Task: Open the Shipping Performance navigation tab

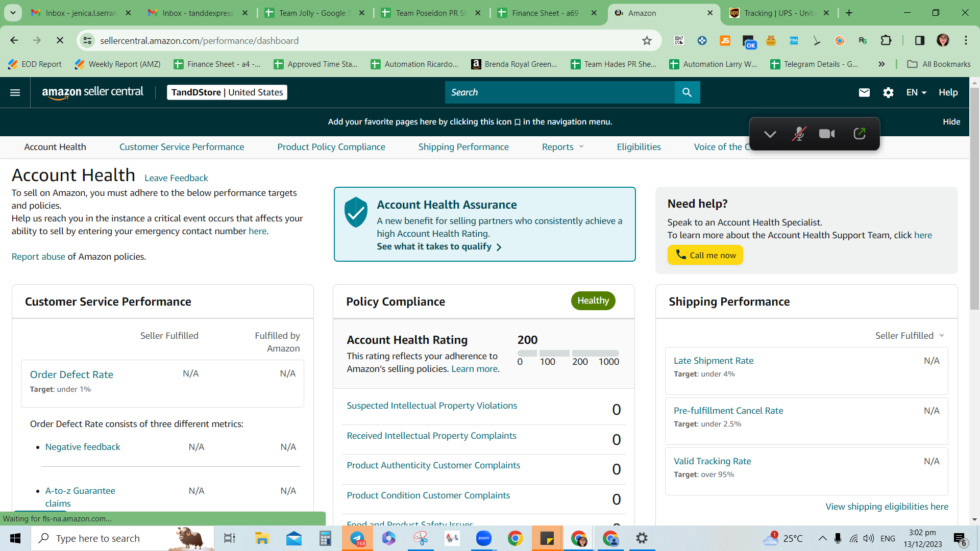Action: pyautogui.click(x=463, y=147)
